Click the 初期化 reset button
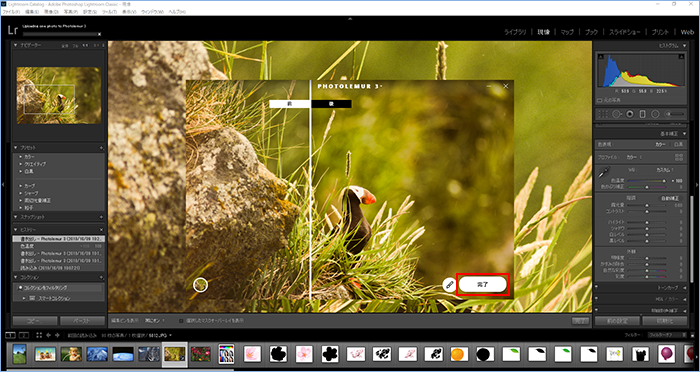The height and width of the screenshot is (372, 700). click(665, 321)
